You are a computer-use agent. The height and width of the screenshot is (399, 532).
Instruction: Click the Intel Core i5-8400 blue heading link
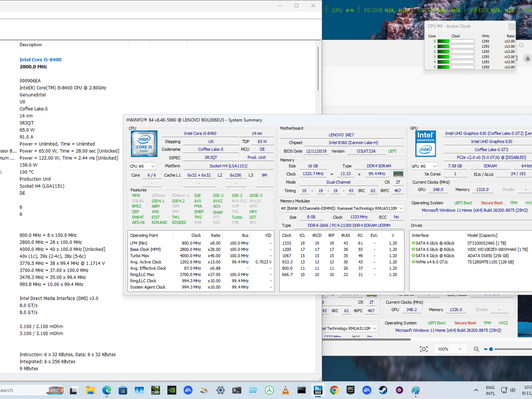[x=41, y=59]
